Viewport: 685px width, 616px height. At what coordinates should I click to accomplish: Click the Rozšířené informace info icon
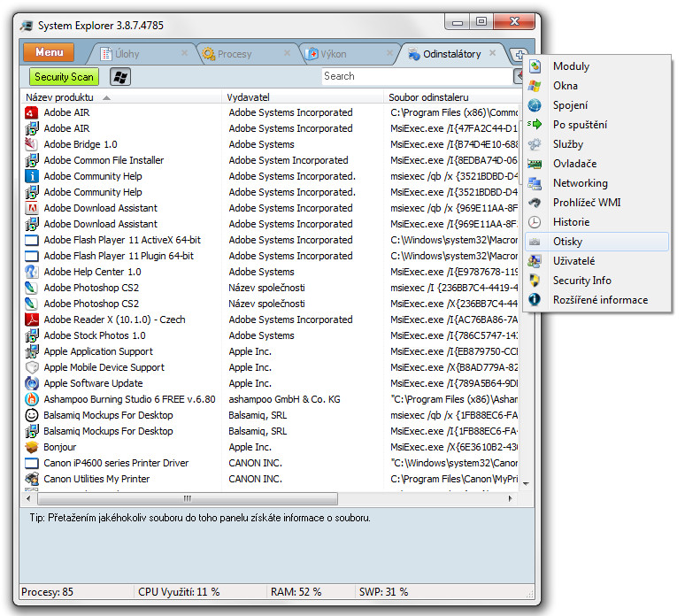point(535,300)
